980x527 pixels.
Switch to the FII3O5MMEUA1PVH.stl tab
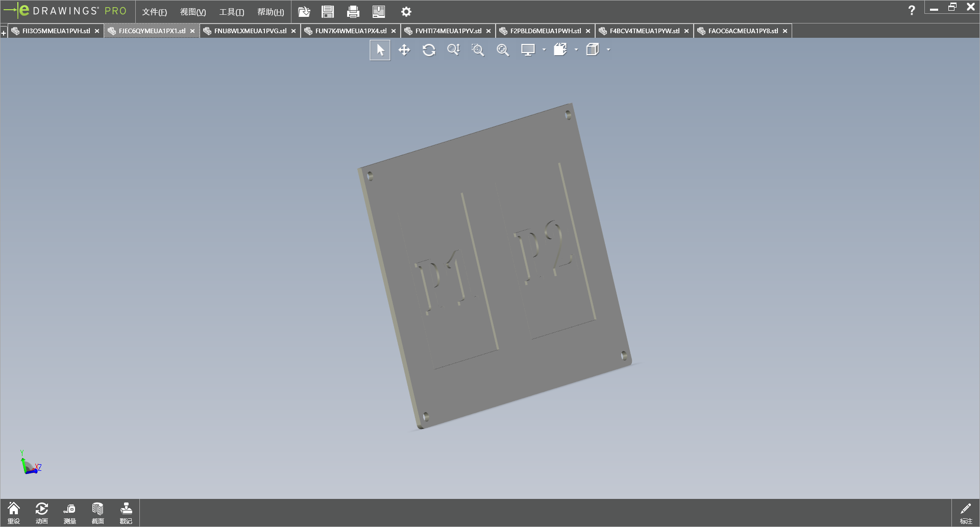(56, 31)
